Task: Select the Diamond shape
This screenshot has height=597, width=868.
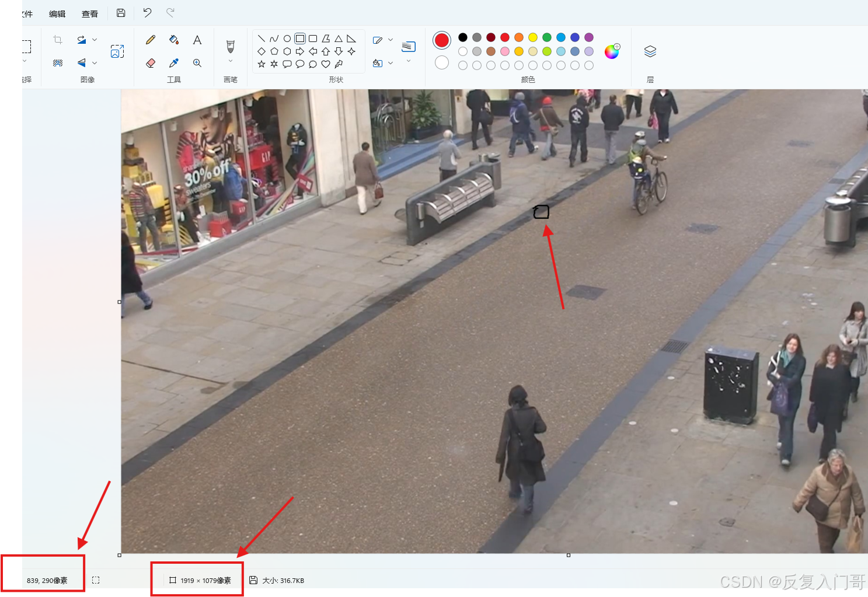Action: [262, 51]
